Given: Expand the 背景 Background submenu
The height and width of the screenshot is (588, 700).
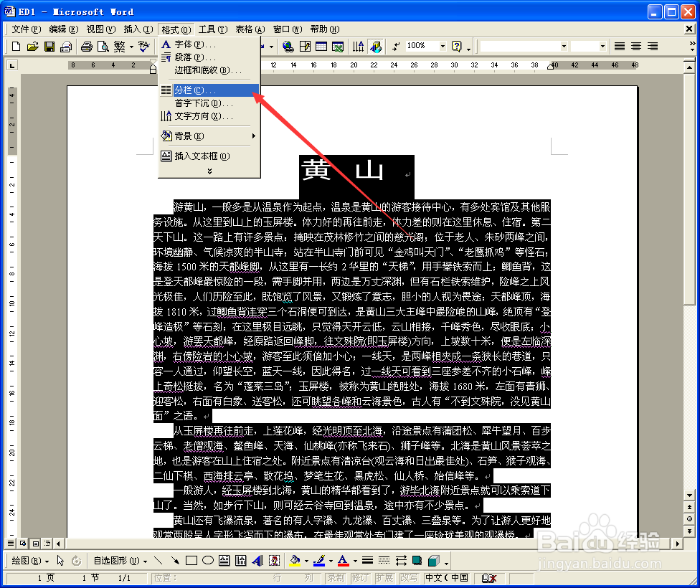Looking at the screenshot, I should (201, 134).
